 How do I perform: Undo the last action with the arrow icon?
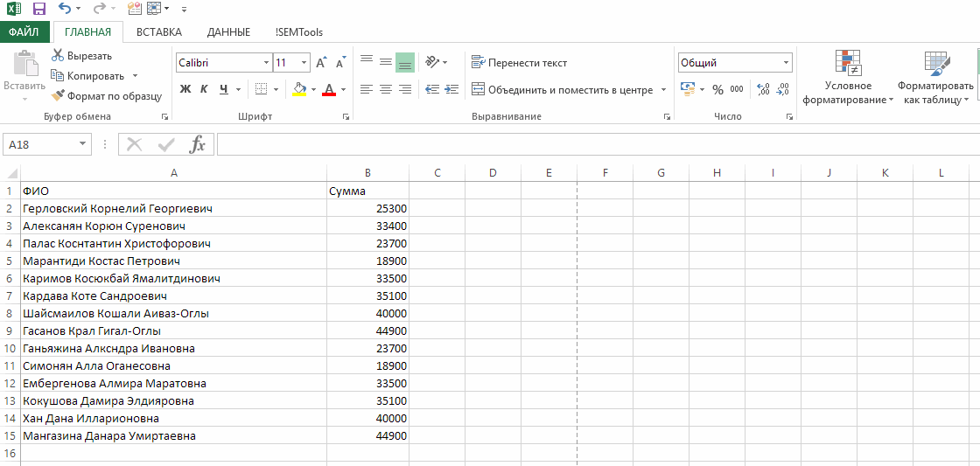65,9
